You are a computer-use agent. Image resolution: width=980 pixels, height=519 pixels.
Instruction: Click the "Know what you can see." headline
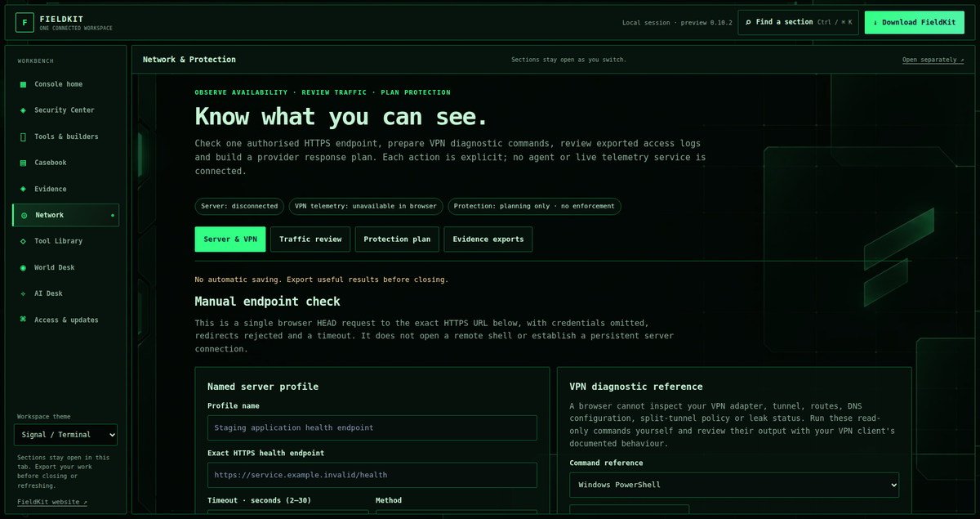pos(341,116)
